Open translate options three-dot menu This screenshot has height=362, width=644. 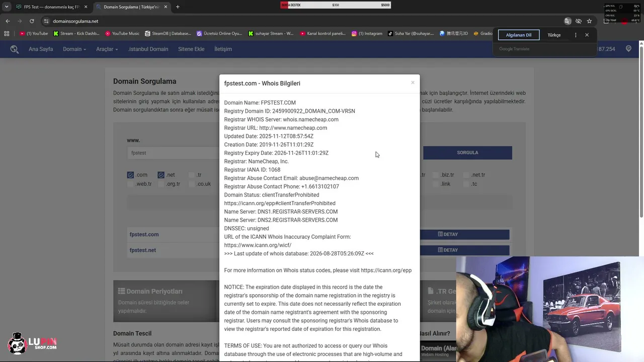[575, 35]
